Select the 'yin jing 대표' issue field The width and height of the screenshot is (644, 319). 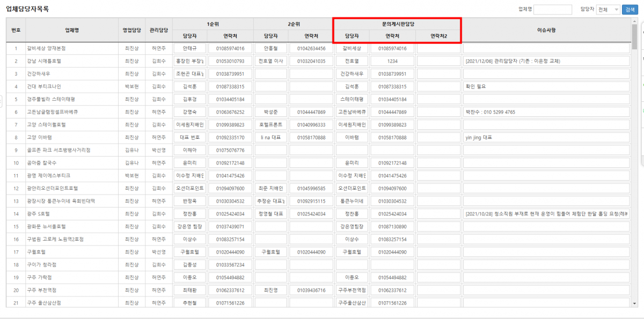(x=546, y=137)
